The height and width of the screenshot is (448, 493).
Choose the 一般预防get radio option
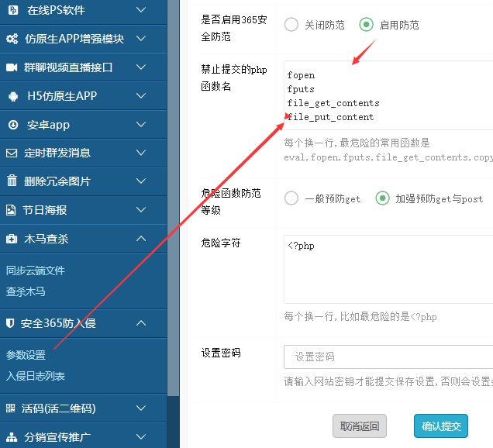click(291, 198)
